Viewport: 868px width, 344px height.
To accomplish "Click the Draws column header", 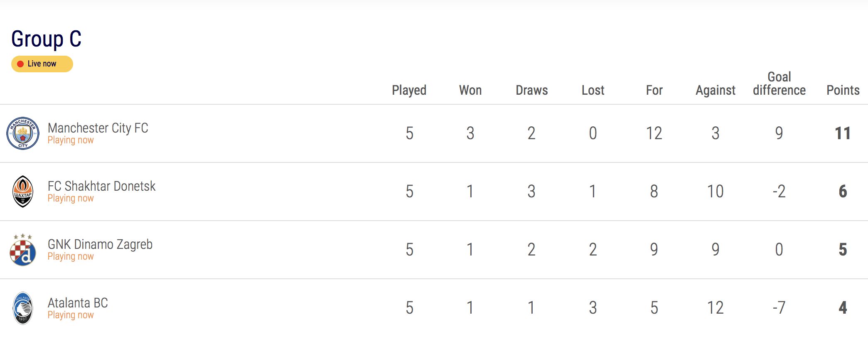I will [x=531, y=90].
